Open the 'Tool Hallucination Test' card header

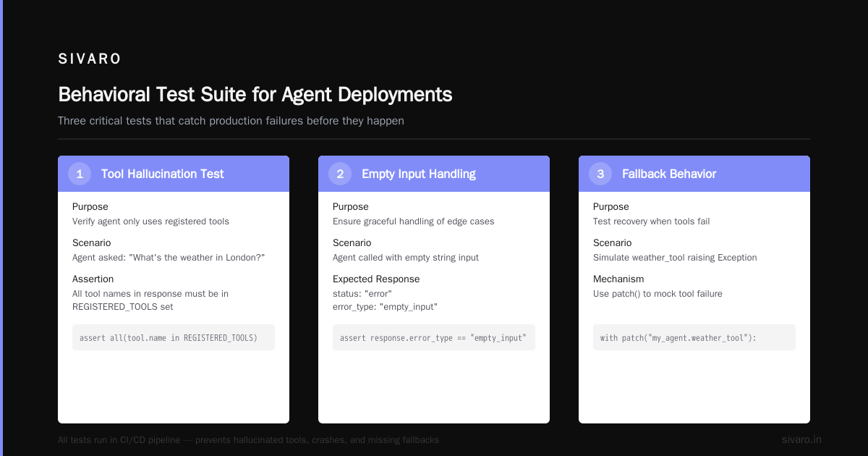tap(174, 174)
